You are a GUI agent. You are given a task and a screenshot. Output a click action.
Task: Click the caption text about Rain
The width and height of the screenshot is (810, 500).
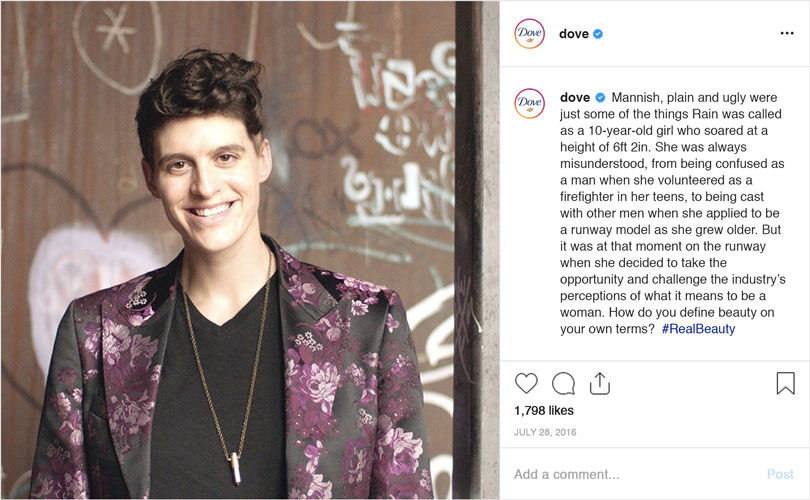(x=672, y=213)
